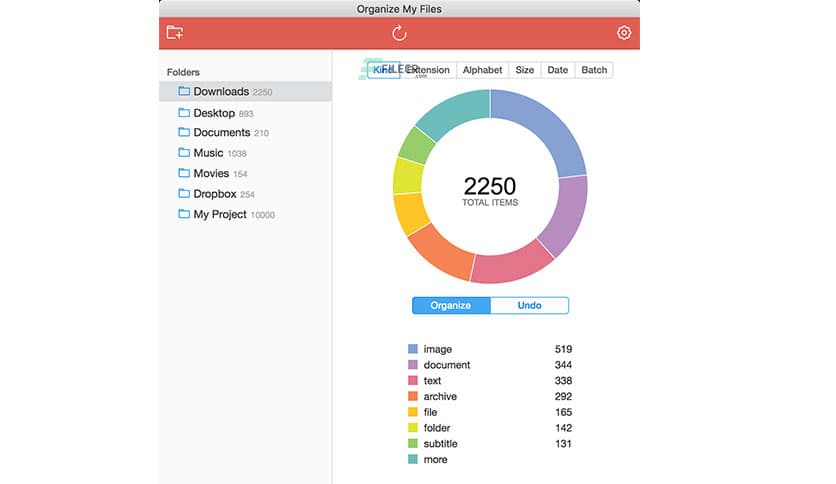
Task: Switch to the Size tab
Action: point(524,70)
